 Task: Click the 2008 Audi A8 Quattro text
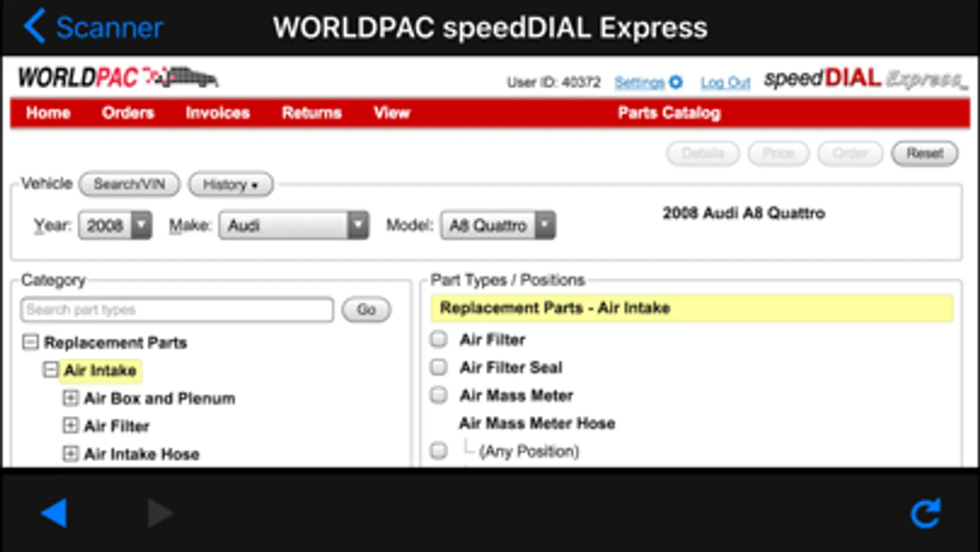point(743,213)
